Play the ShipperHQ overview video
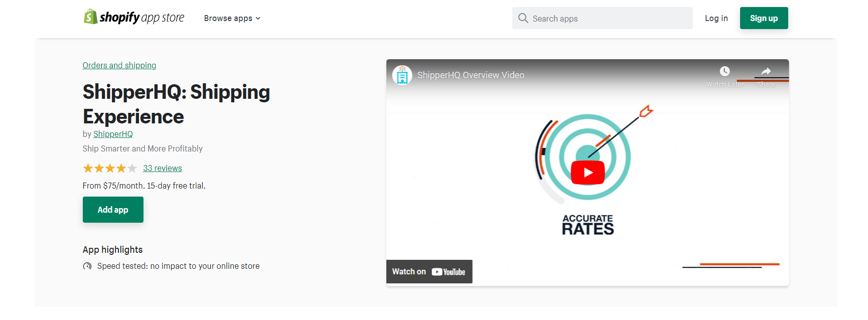Viewport: 868px width, 320px height. (588, 173)
